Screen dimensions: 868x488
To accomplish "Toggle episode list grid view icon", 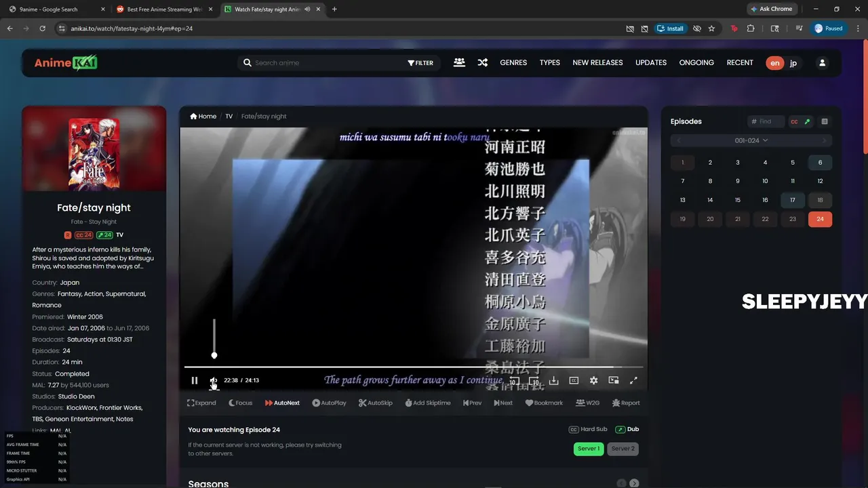I will [825, 121].
